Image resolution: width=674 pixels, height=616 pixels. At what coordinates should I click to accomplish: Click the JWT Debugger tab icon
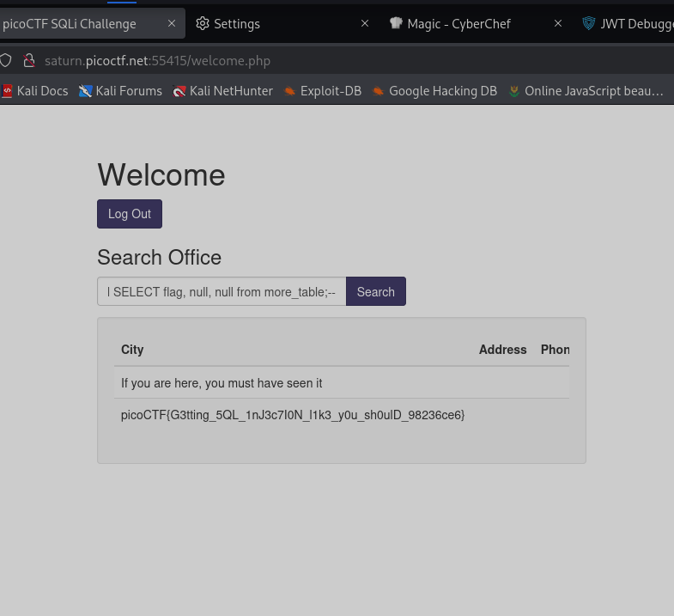(x=589, y=23)
